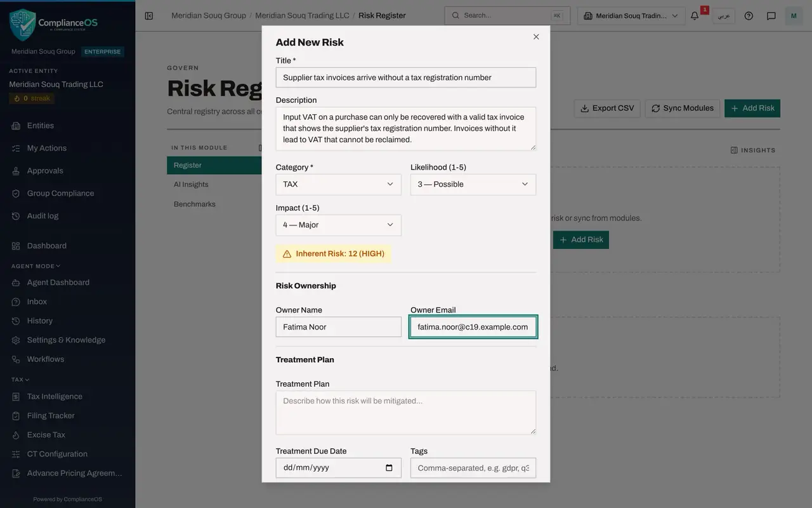
Task: Open the Category dropdown showing TAX
Action: pyautogui.click(x=339, y=185)
